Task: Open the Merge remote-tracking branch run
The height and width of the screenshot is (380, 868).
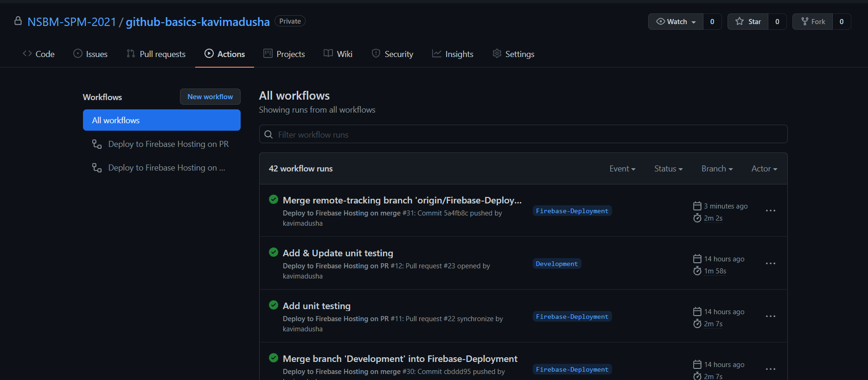Action: [x=402, y=200]
